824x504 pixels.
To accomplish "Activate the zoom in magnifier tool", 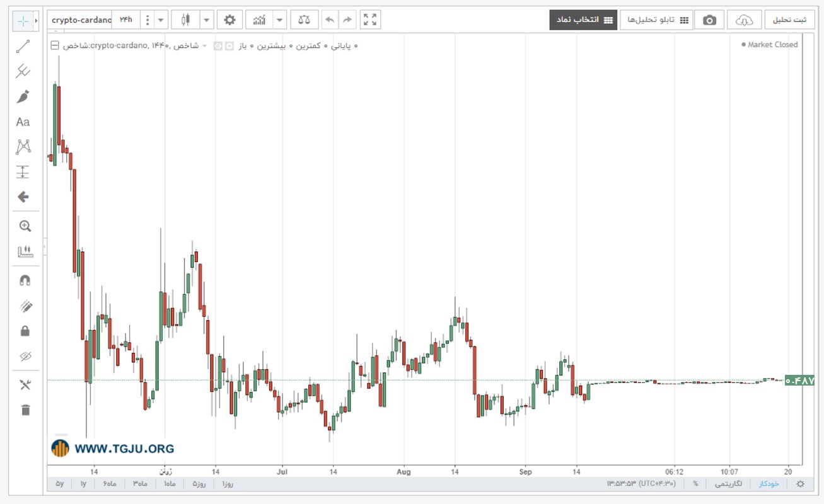I will point(25,226).
